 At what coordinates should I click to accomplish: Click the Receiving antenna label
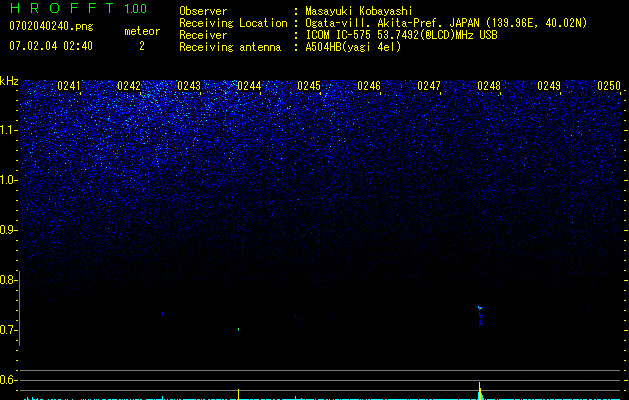click(x=230, y=47)
